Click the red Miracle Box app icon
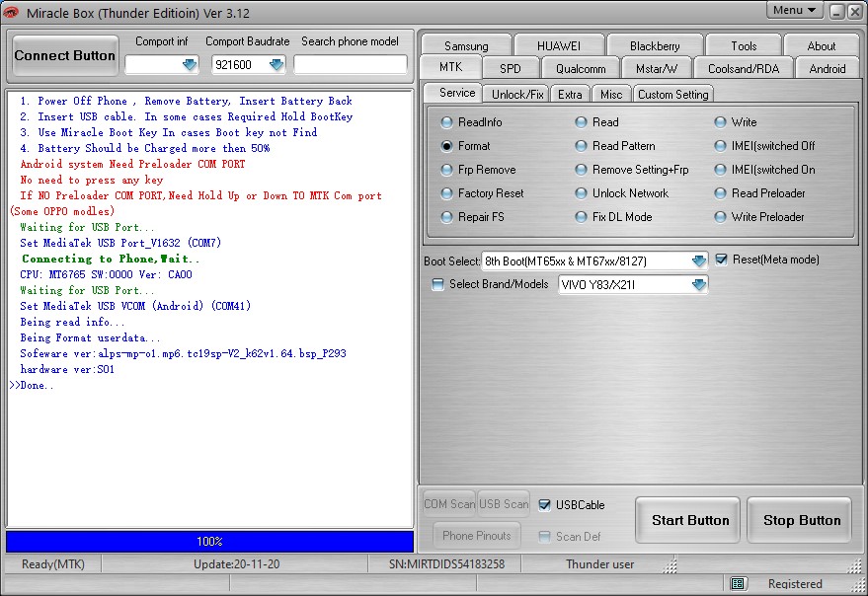 tap(11, 12)
